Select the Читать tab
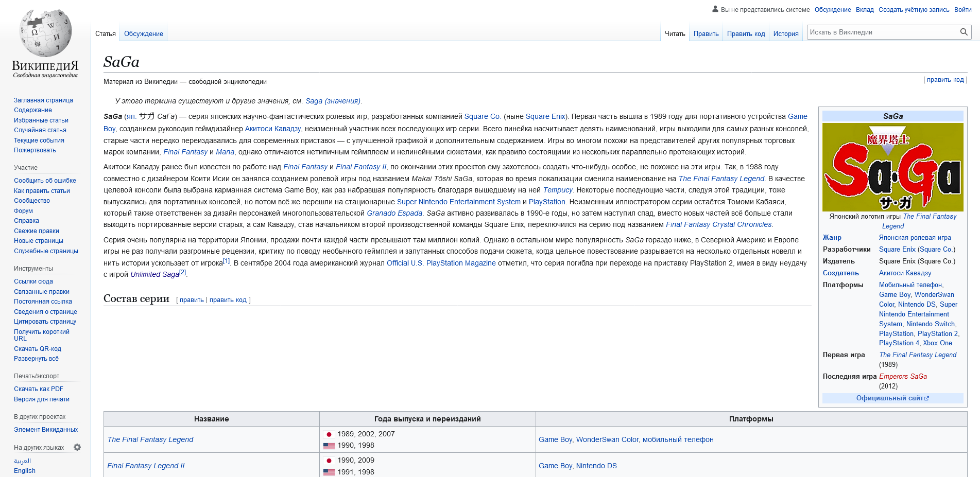980x477 pixels. point(675,33)
